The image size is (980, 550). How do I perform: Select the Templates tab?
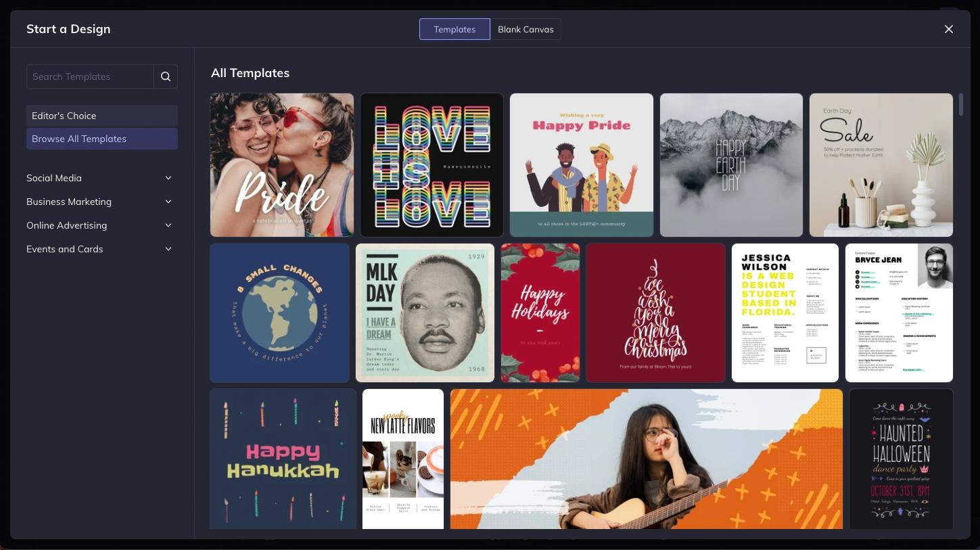454,29
